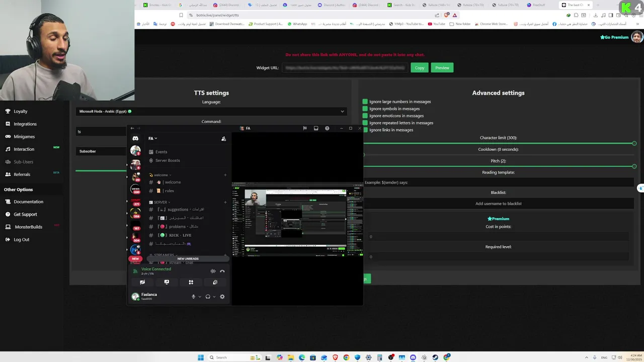Click the Reading template input field

point(498,183)
